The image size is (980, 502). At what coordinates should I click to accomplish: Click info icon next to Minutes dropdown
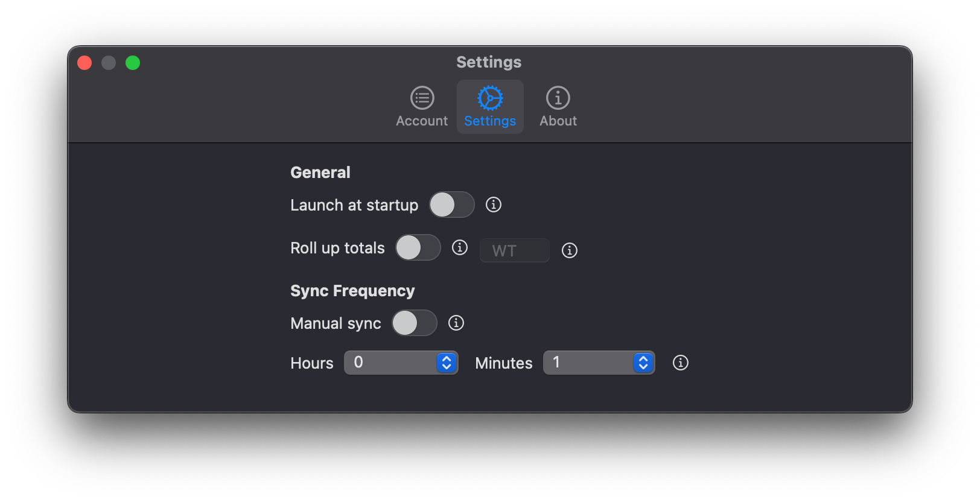pos(681,363)
